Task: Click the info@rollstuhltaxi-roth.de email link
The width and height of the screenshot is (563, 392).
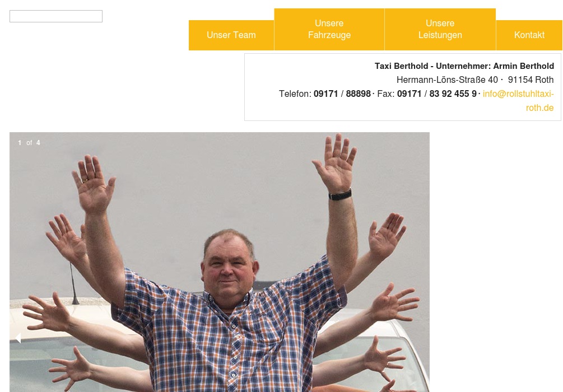Action: (518, 101)
